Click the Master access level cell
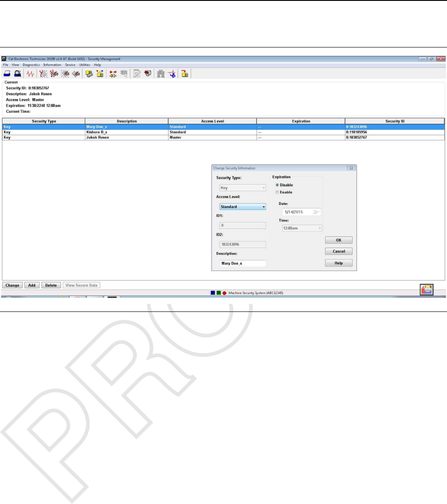 click(212, 137)
